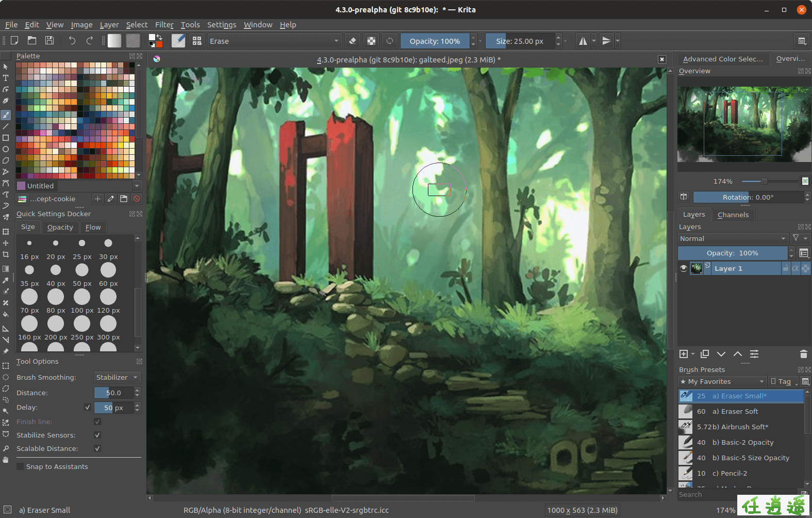Edit the palette with the pencil icon
This screenshot has height=518, width=812.
click(x=110, y=199)
